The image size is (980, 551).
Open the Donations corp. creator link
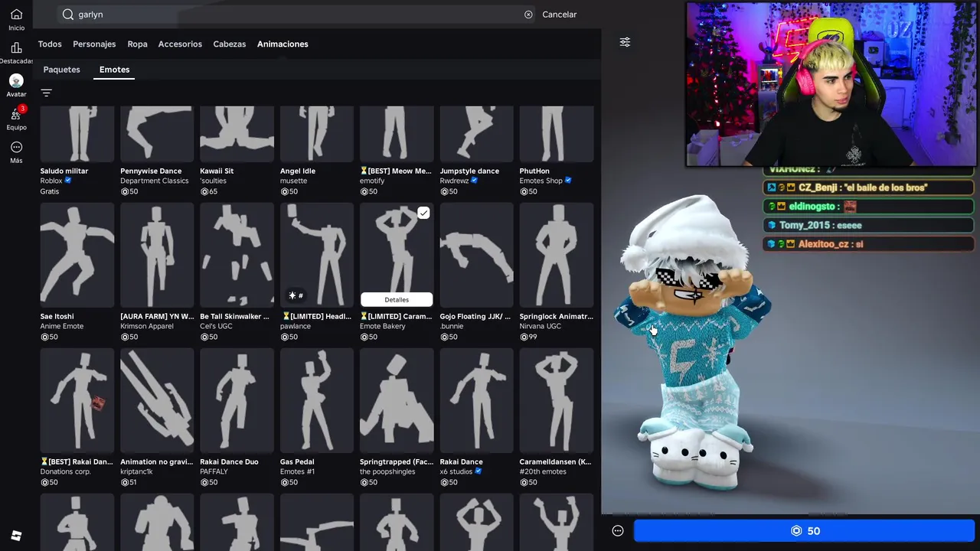pyautogui.click(x=65, y=472)
